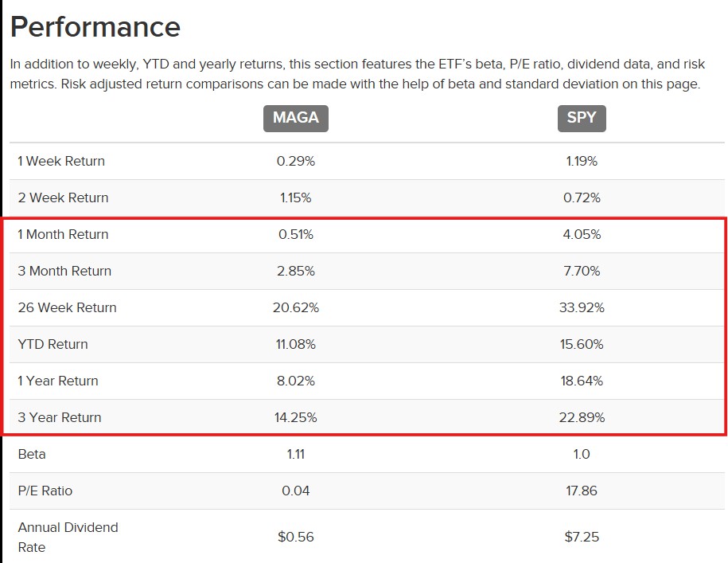Select the 26 Week Return label

pos(67,307)
